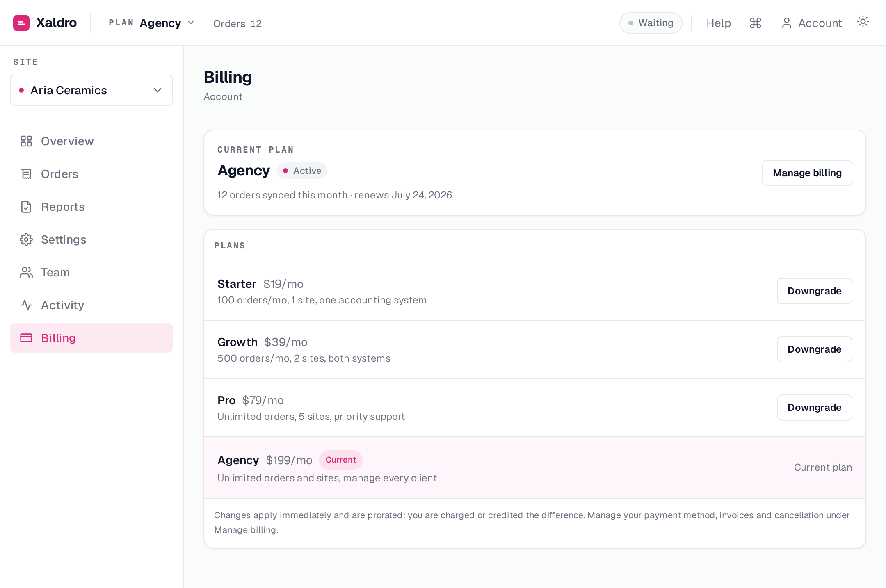Open Reports via its document icon
This screenshot has width=886, height=588.
pos(26,207)
